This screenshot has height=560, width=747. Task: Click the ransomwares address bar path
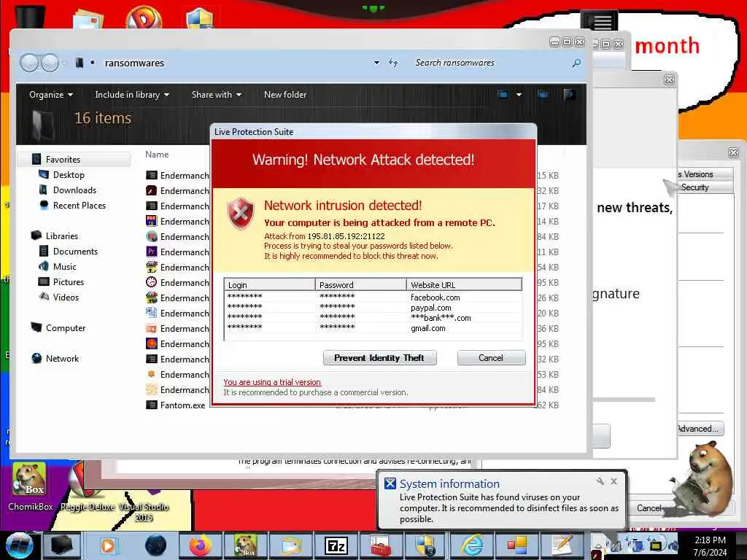pos(134,63)
